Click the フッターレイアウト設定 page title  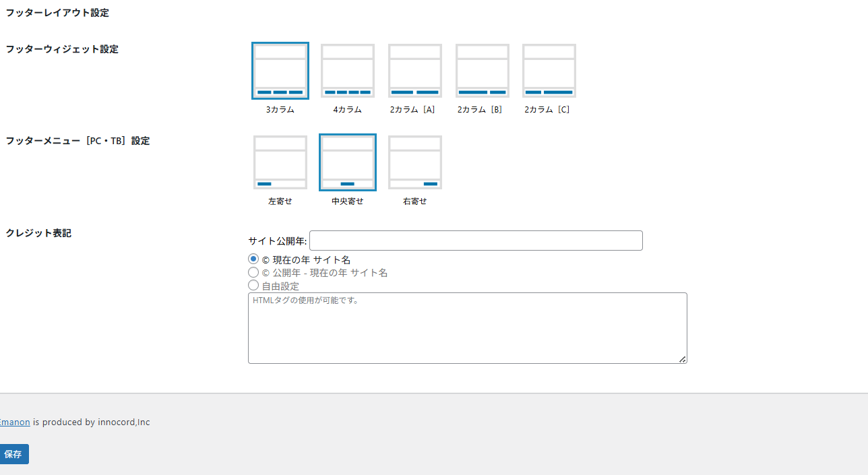point(57,12)
